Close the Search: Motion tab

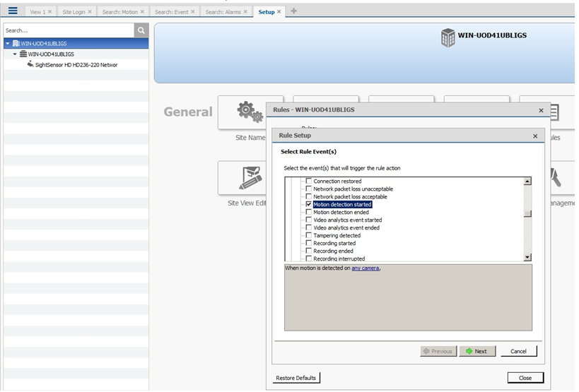pos(142,12)
